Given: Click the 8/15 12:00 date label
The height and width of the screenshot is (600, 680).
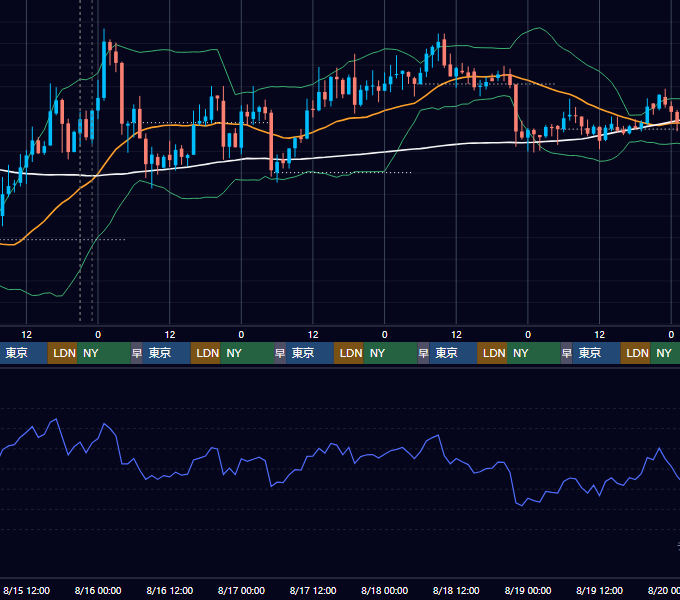Looking at the screenshot, I should tap(26, 590).
